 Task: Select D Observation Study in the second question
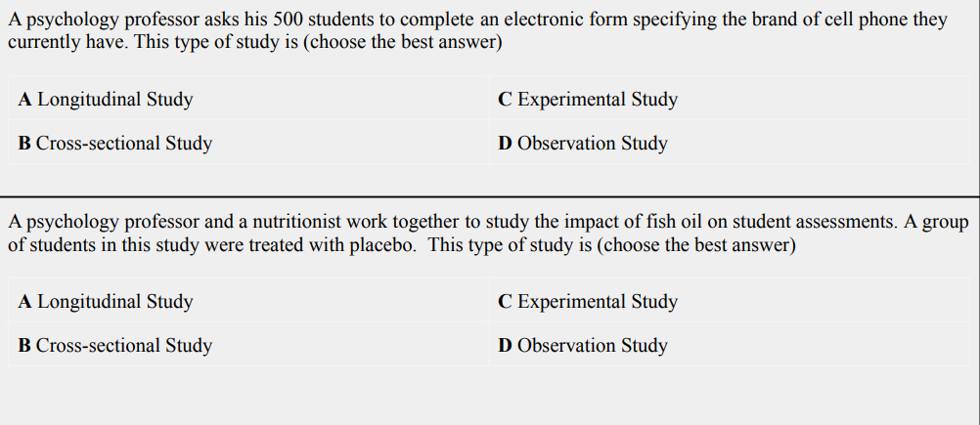[583, 345]
